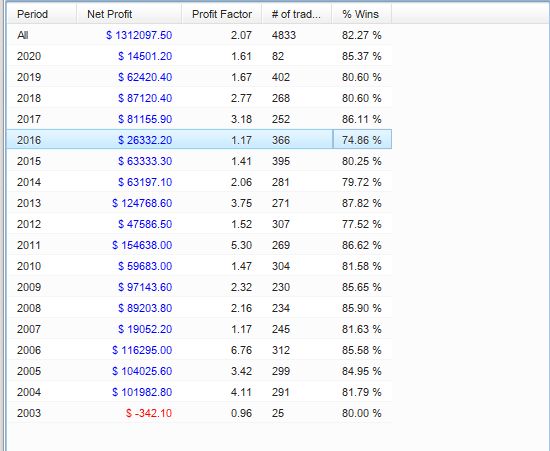The height and width of the screenshot is (451, 550).
Task: Click the negative $-342.10 net profit for 2003
Action: (x=149, y=413)
